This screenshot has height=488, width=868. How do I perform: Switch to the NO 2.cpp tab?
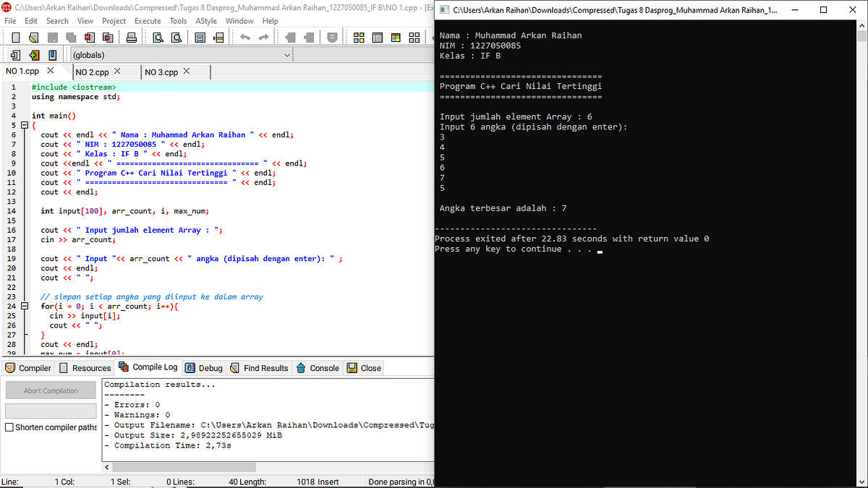pyautogui.click(x=92, y=72)
